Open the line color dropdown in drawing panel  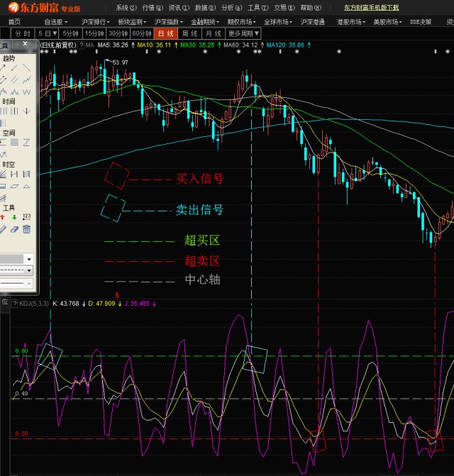29,260
